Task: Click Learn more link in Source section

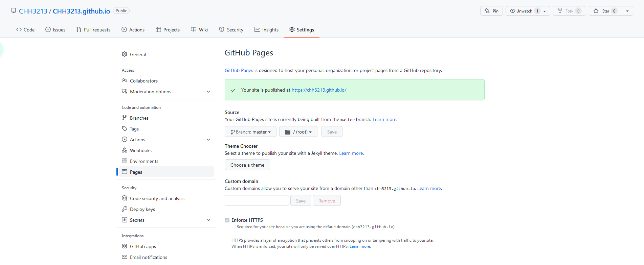Action: click(x=384, y=119)
